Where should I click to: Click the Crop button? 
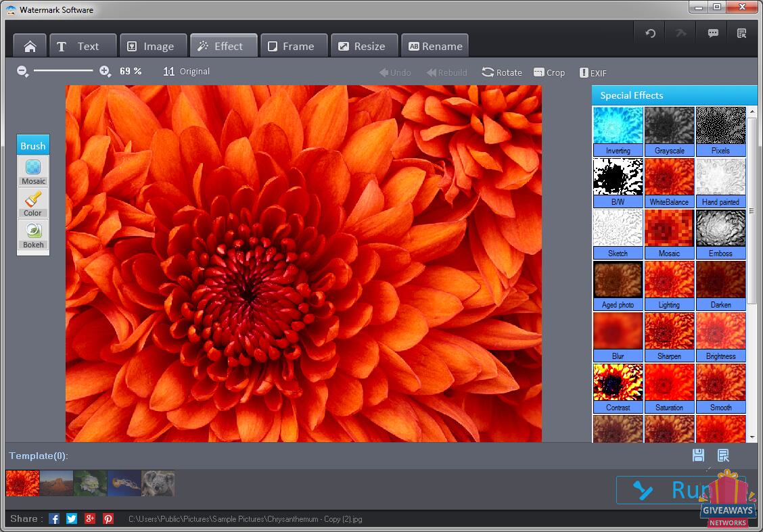549,72
